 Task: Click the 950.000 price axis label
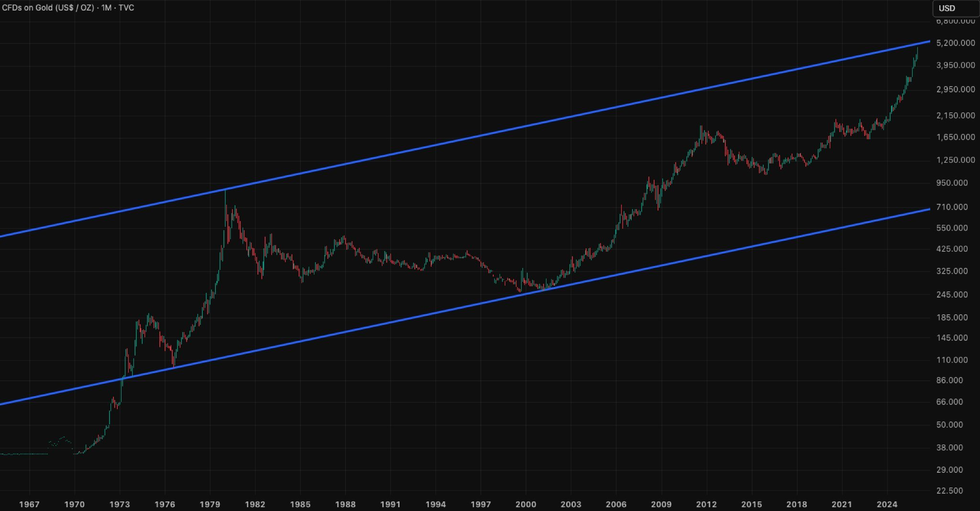[958, 183]
